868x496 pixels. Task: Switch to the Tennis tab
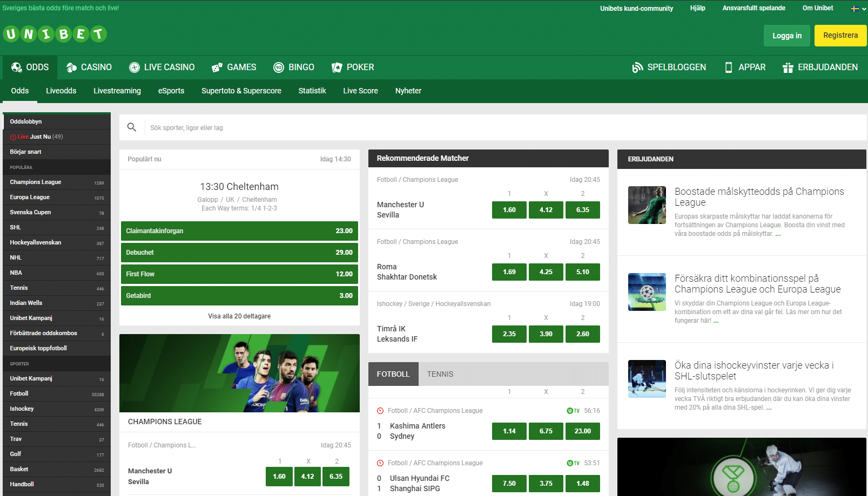click(x=440, y=374)
